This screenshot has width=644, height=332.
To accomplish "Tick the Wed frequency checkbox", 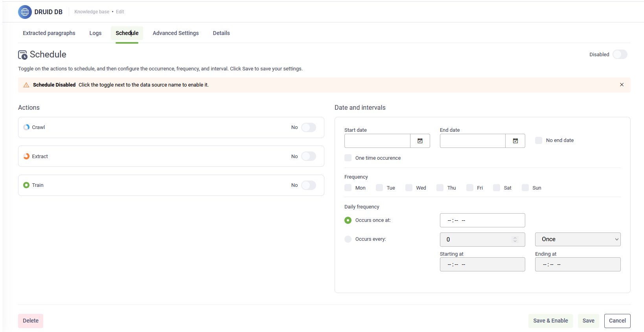I will tap(409, 188).
